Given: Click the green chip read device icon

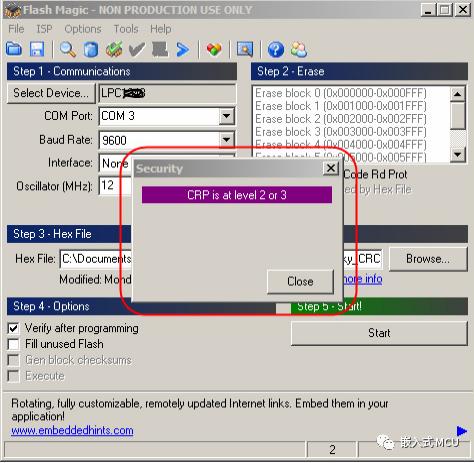Looking at the screenshot, I should pyautogui.click(x=114, y=49).
